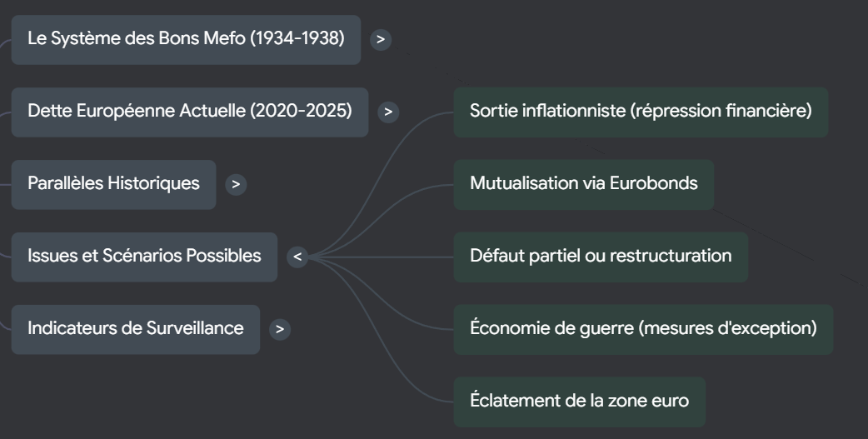
Task: Click the Parallèles Historiques node
Action: pyautogui.click(x=113, y=184)
